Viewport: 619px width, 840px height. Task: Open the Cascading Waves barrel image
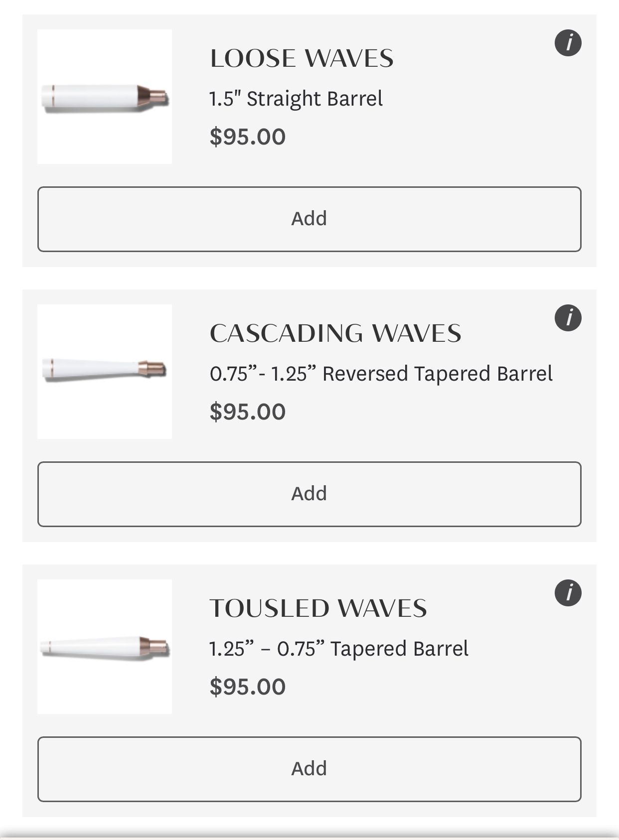pos(105,372)
